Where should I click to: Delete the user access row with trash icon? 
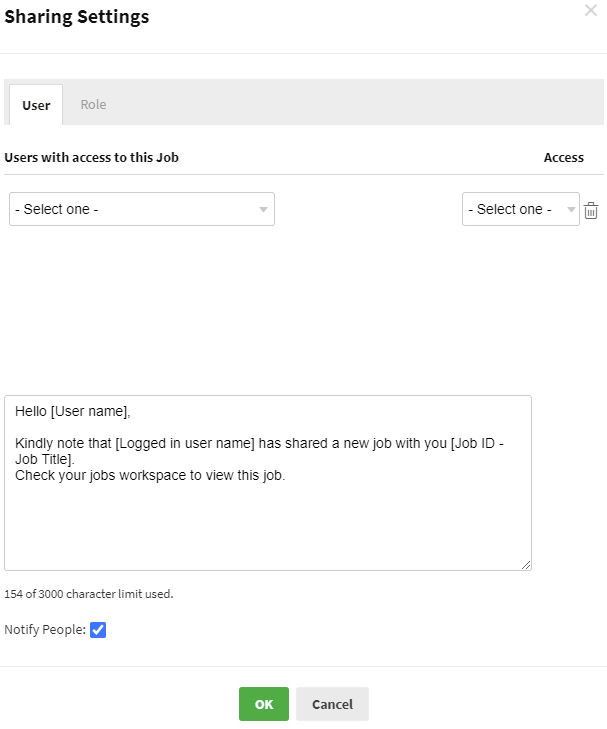pos(591,210)
